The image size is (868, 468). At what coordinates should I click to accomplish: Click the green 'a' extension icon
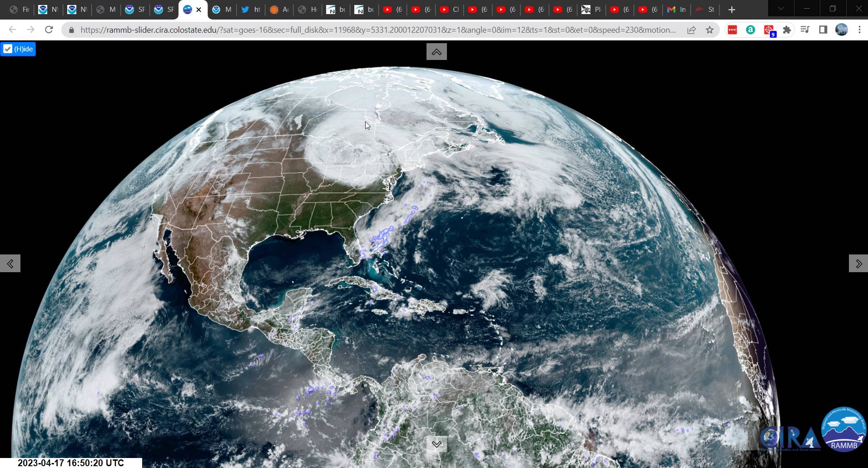[x=750, y=30]
